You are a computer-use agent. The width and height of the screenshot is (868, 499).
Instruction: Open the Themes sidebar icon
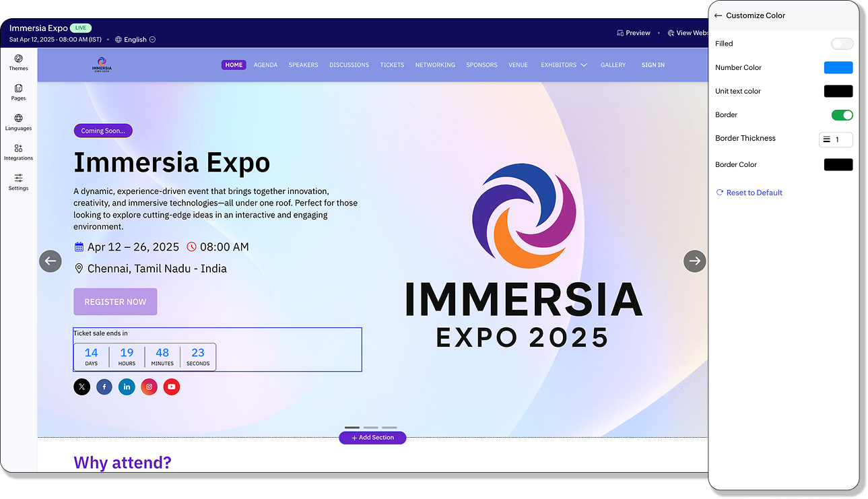click(x=18, y=59)
